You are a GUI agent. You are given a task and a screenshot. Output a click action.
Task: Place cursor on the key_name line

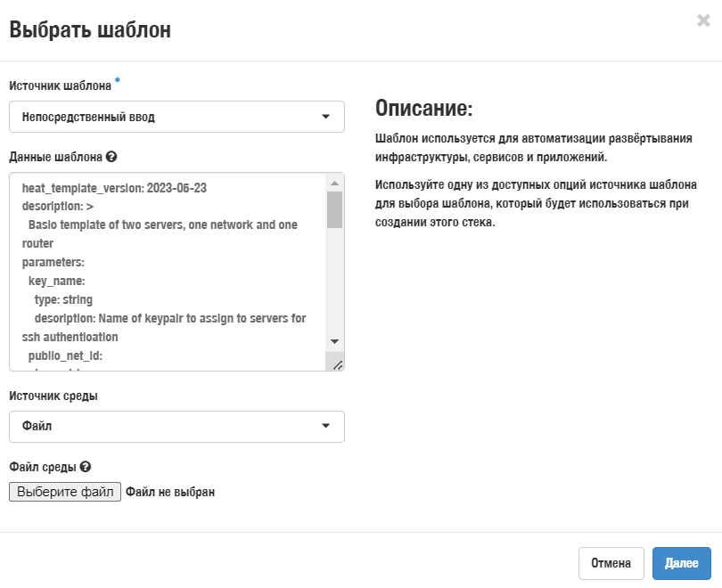[56, 281]
